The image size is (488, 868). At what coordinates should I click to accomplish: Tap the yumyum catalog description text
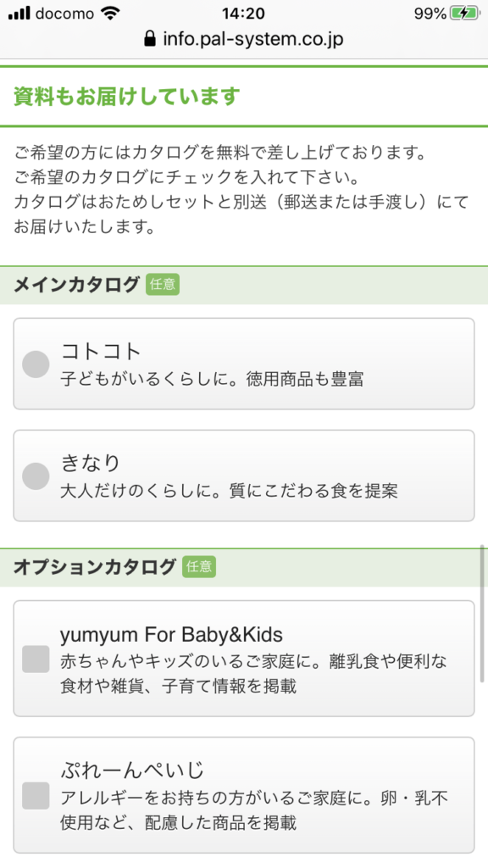click(x=253, y=674)
